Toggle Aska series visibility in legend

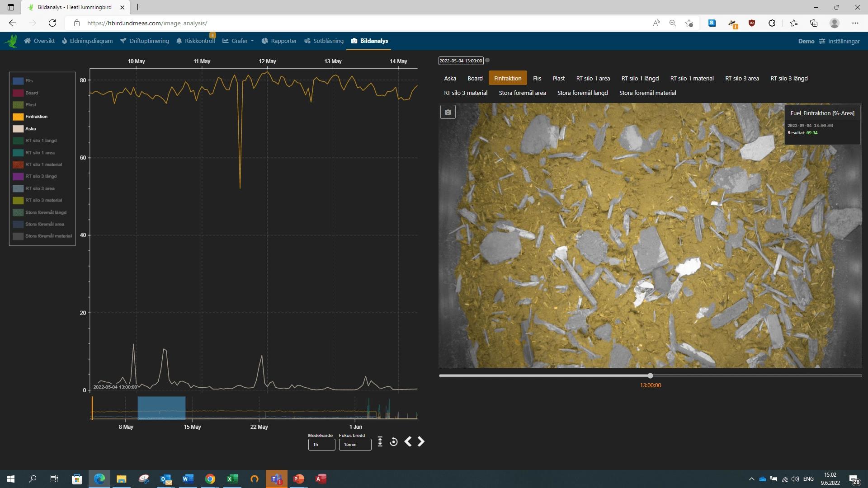tap(30, 129)
